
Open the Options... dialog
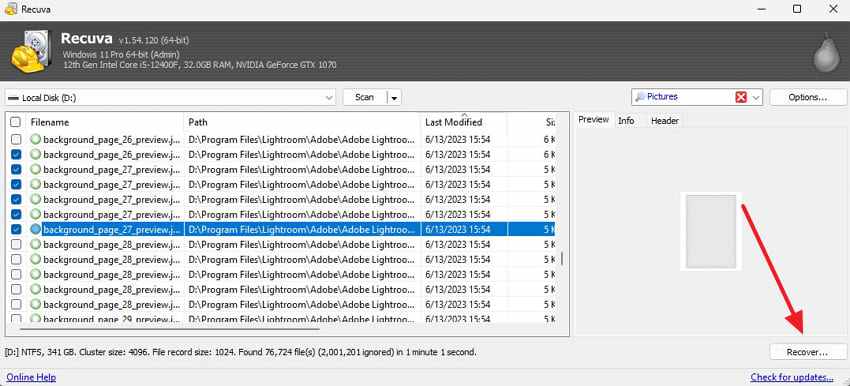808,98
